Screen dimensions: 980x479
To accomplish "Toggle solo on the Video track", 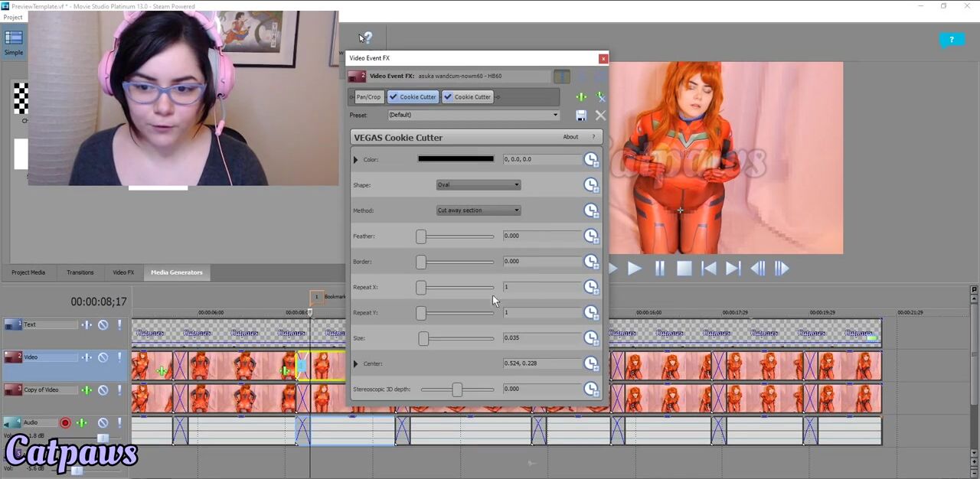I will (119, 357).
